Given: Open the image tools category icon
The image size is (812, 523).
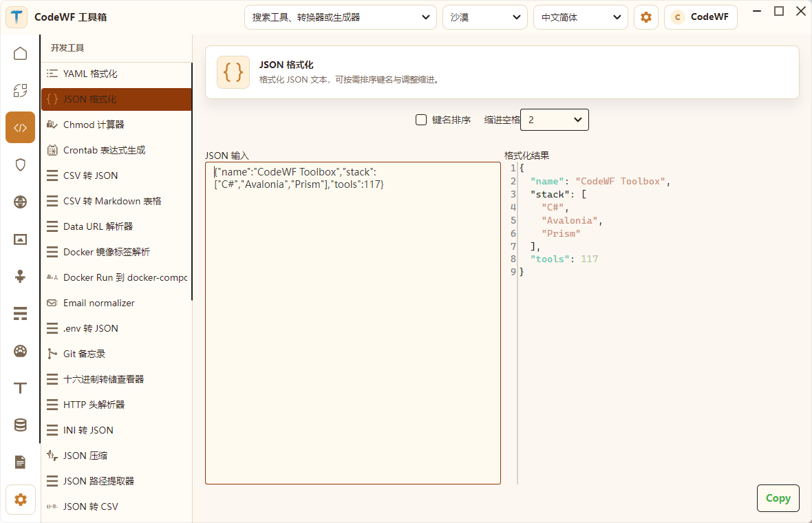Looking at the screenshot, I should pyautogui.click(x=20, y=239).
